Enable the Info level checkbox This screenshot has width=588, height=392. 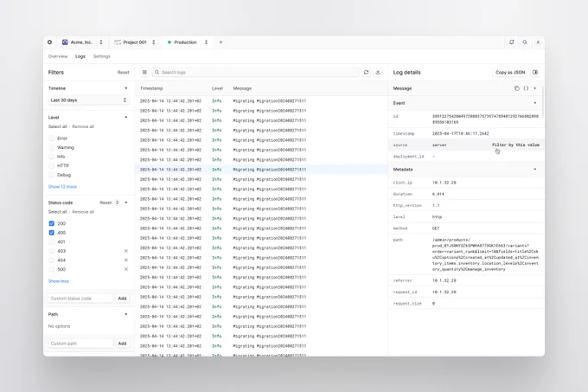(x=52, y=157)
